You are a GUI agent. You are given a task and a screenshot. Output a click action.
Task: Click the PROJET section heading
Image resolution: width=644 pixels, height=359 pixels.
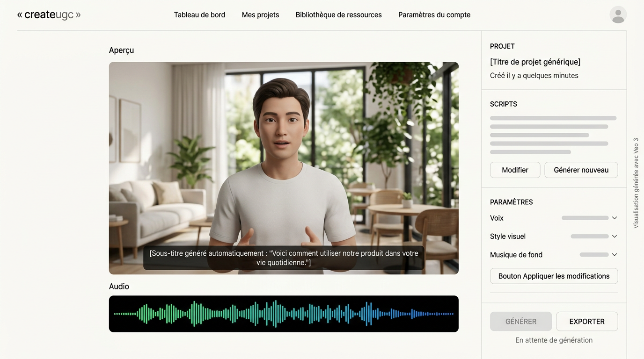coord(502,46)
